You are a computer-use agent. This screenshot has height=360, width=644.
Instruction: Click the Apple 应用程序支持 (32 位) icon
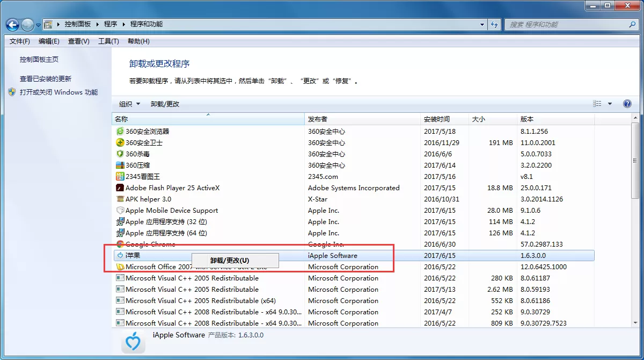click(120, 221)
